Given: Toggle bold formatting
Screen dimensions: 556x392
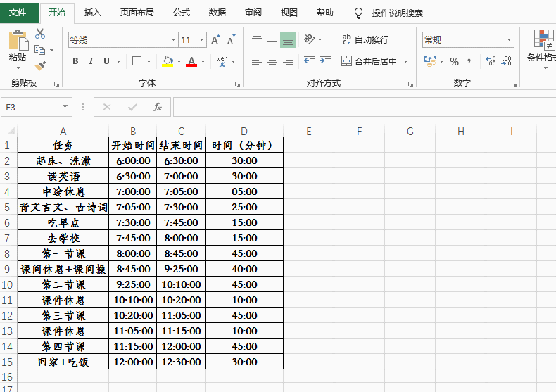Looking at the screenshot, I should pos(75,61).
